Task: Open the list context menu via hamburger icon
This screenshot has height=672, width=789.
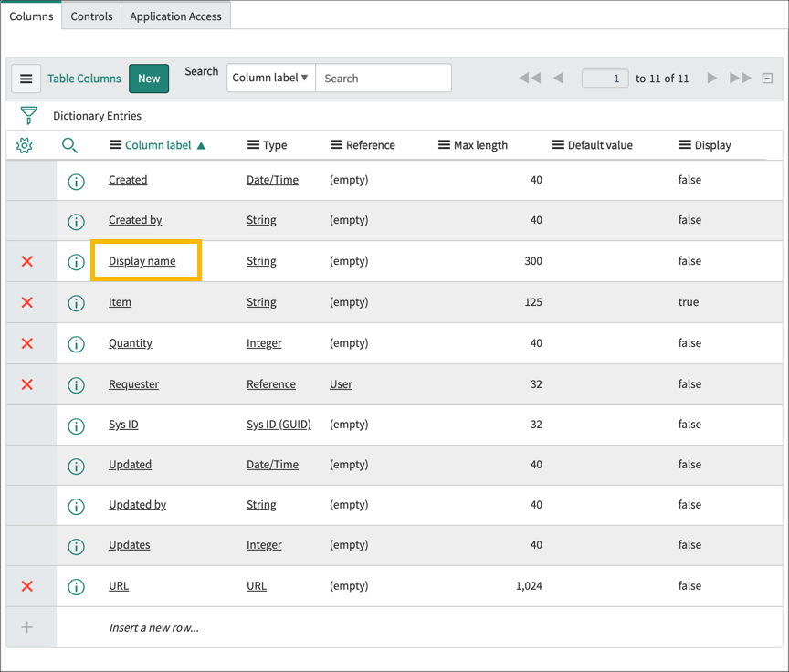Action: coord(26,79)
